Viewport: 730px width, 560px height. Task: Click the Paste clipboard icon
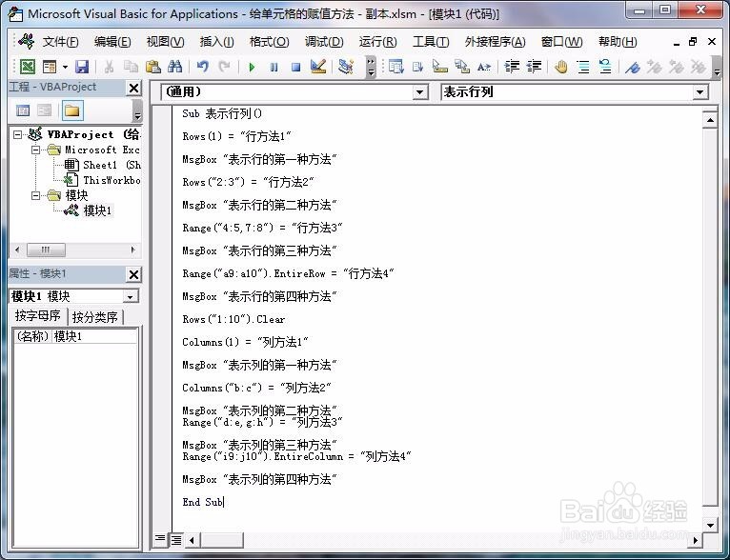point(153,67)
